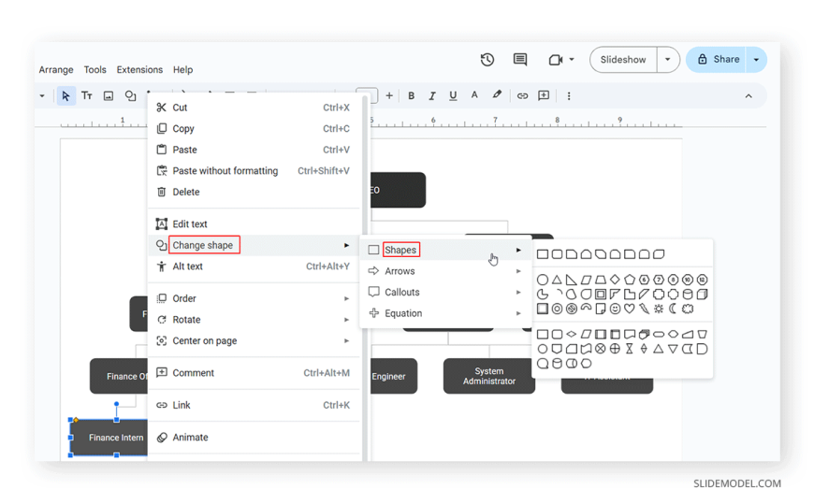Open dropdown arrow beside camera icon
814x504 pixels.
(x=572, y=59)
